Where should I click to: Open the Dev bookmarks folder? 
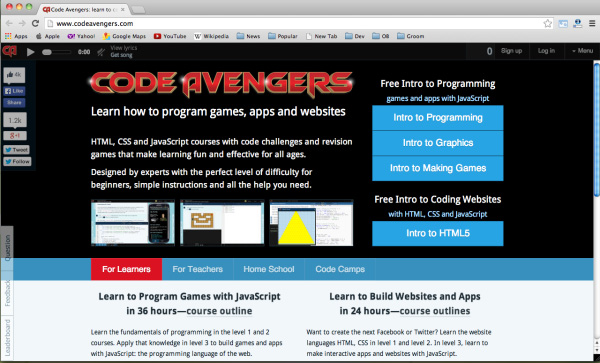(355, 36)
